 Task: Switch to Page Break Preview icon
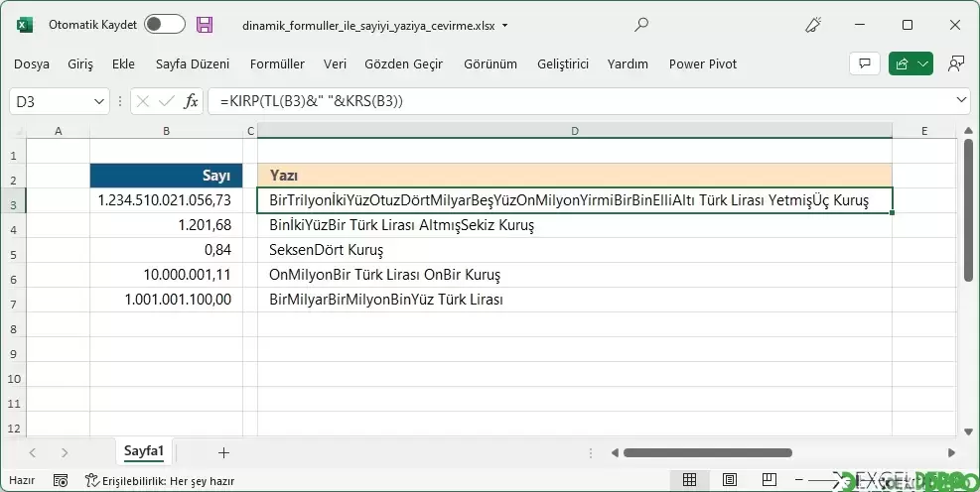(x=770, y=479)
